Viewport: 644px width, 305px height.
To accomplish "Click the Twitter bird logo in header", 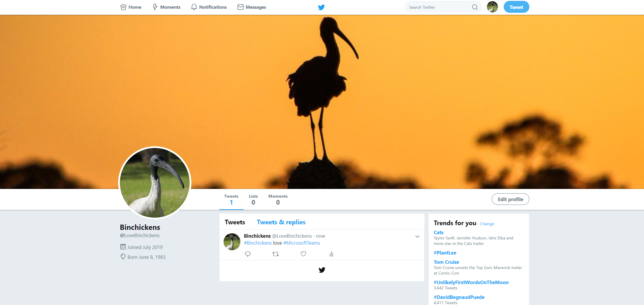I will click(x=321, y=7).
